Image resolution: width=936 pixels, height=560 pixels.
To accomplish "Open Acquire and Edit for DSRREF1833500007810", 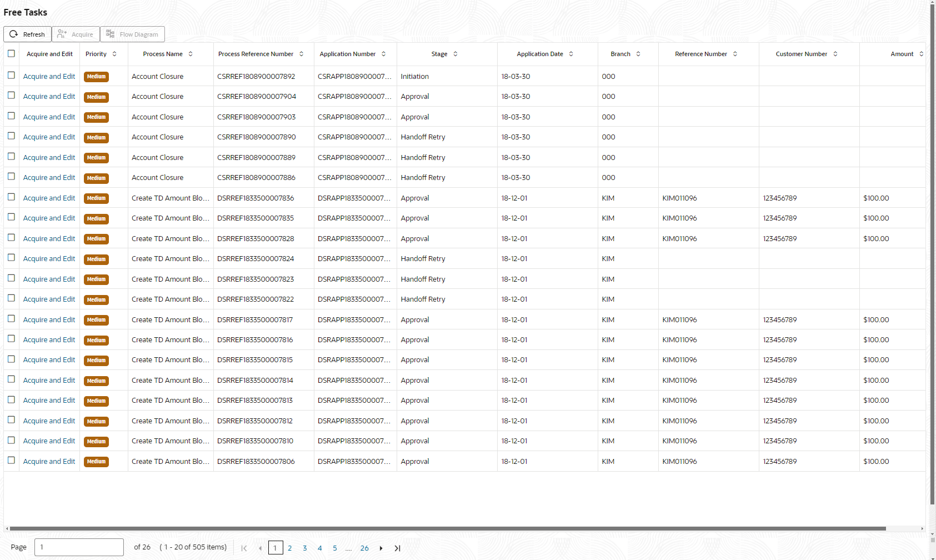I will 49,441.
